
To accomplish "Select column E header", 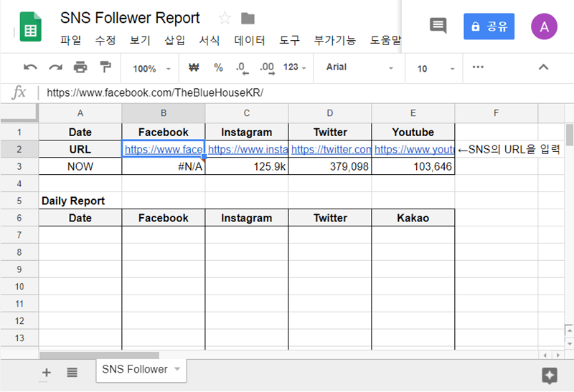I will click(x=413, y=113).
